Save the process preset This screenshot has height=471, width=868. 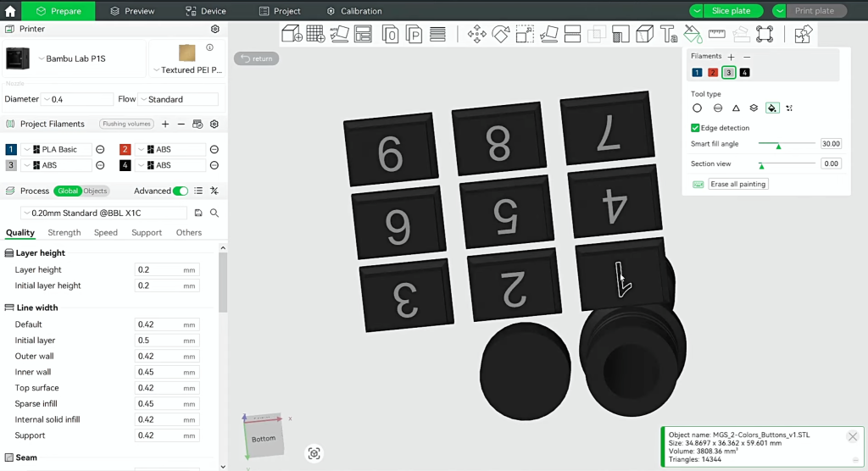(x=198, y=213)
